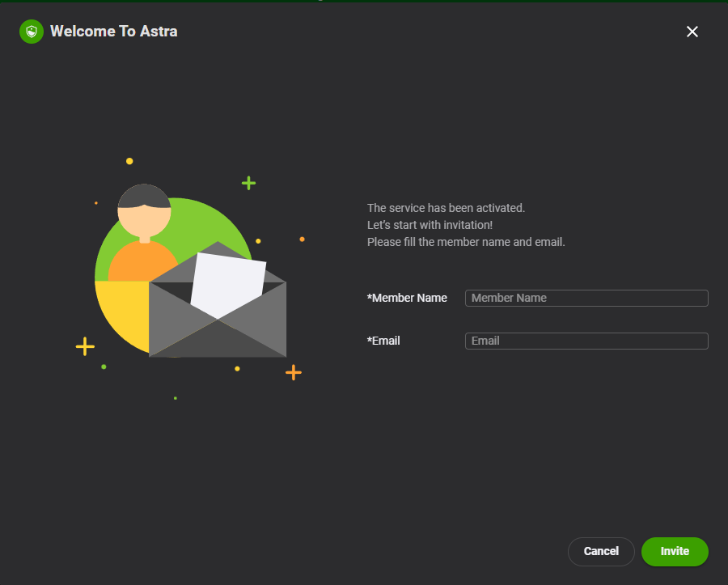Click 'The service has been activated.' text
The width and height of the screenshot is (728, 585).
446,208
